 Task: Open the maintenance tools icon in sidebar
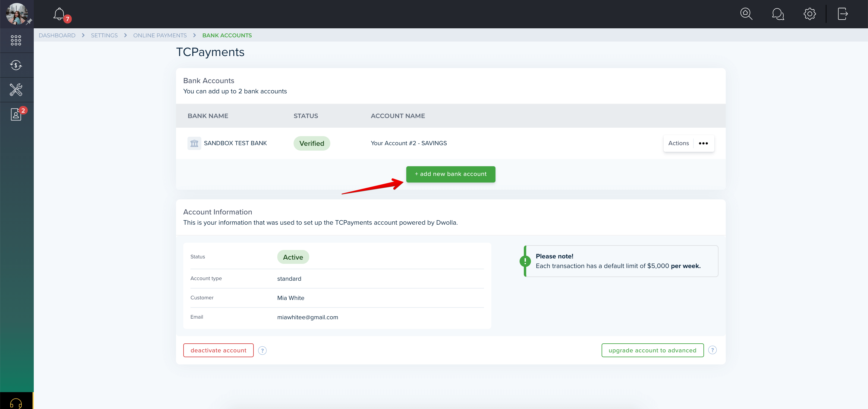pos(16,89)
